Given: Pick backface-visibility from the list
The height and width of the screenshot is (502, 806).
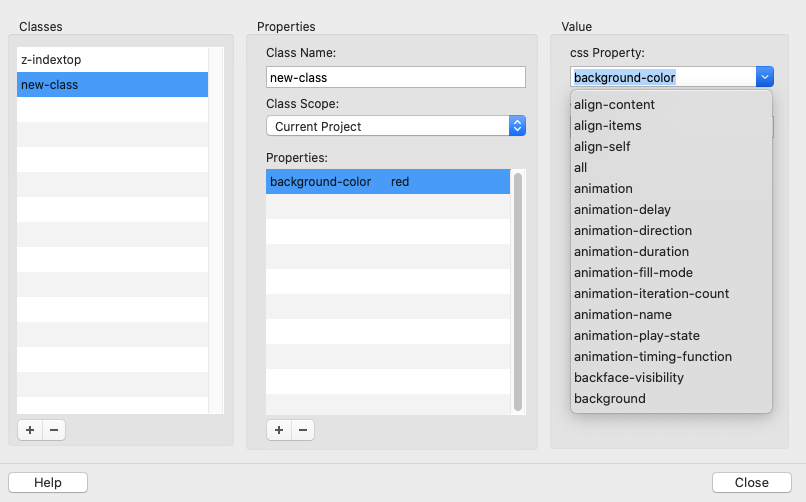Looking at the screenshot, I should click(629, 378).
